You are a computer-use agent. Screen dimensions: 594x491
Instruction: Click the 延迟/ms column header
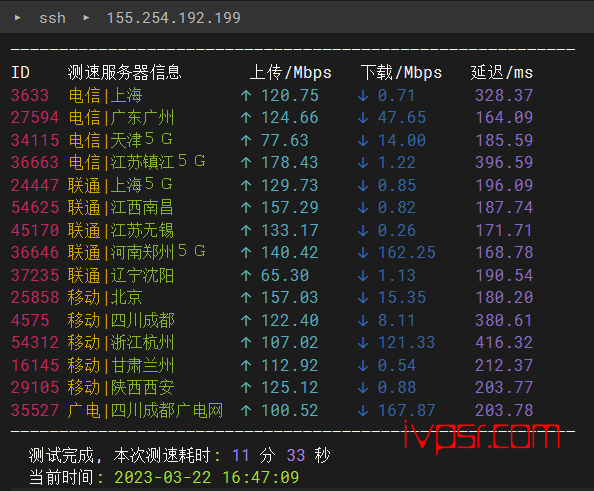click(502, 72)
